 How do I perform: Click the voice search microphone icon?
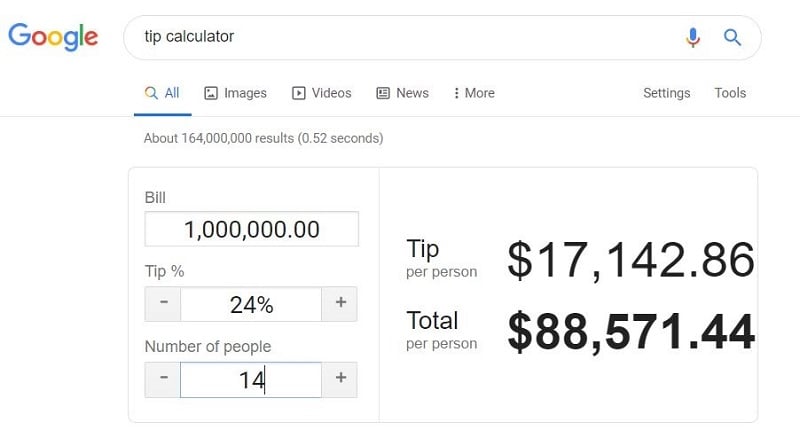click(x=692, y=37)
